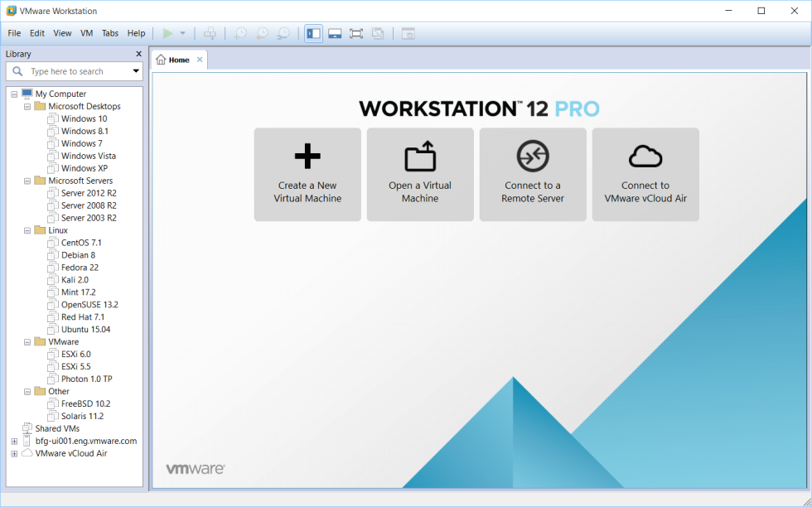The image size is (812, 507).
Task: Click the VMware Workstation title bar app icon
Action: click(x=11, y=11)
